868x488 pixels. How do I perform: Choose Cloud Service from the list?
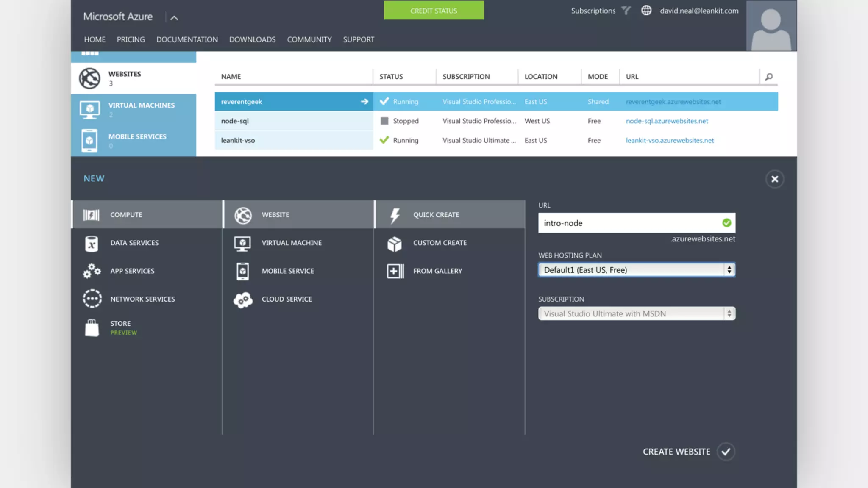(287, 299)
